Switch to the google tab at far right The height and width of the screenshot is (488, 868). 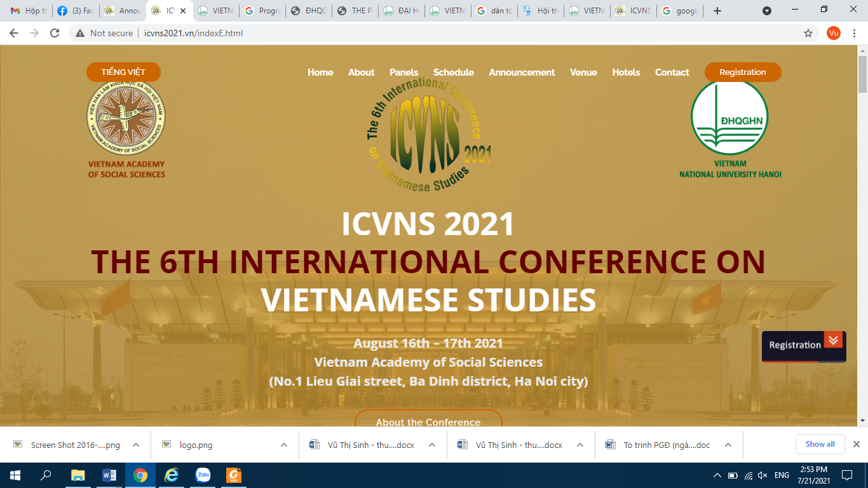679,11
